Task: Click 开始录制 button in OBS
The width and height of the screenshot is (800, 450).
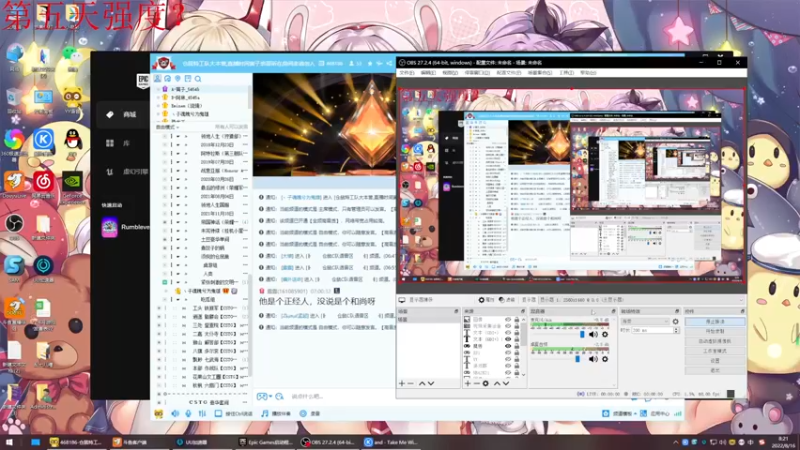Action: [715, 332]
